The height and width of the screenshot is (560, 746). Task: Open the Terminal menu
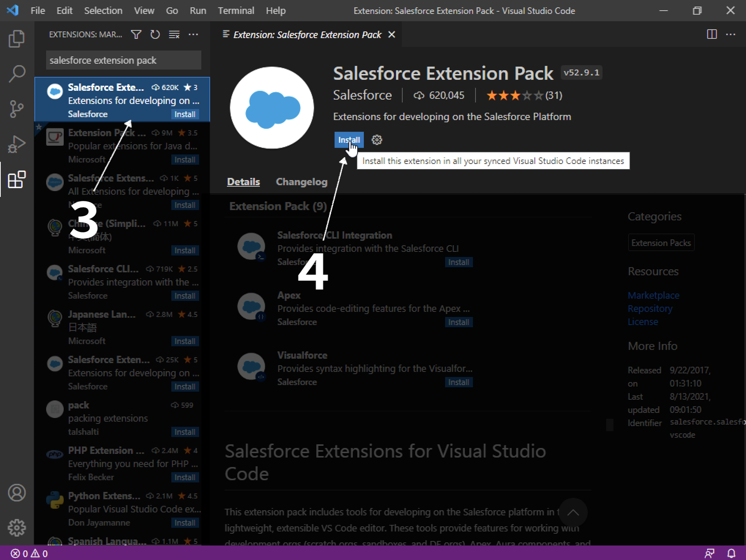pos(236,11)
